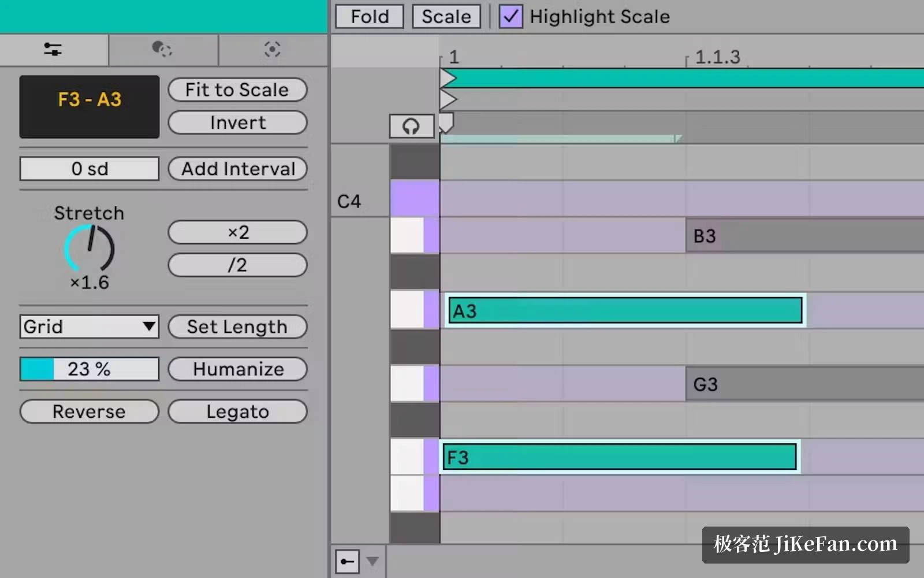
Task: Switch to the Generate tools tab
Action: click(x=273, y=50)
